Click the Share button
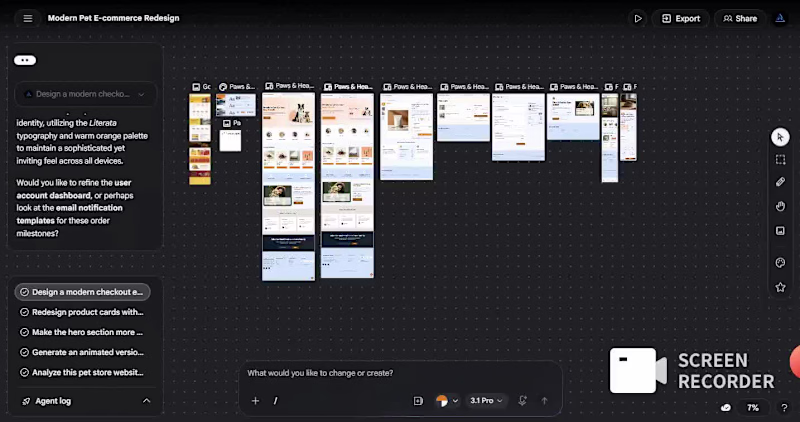The height and width of the screenshot is (422, 800). (x=740, y=18)
